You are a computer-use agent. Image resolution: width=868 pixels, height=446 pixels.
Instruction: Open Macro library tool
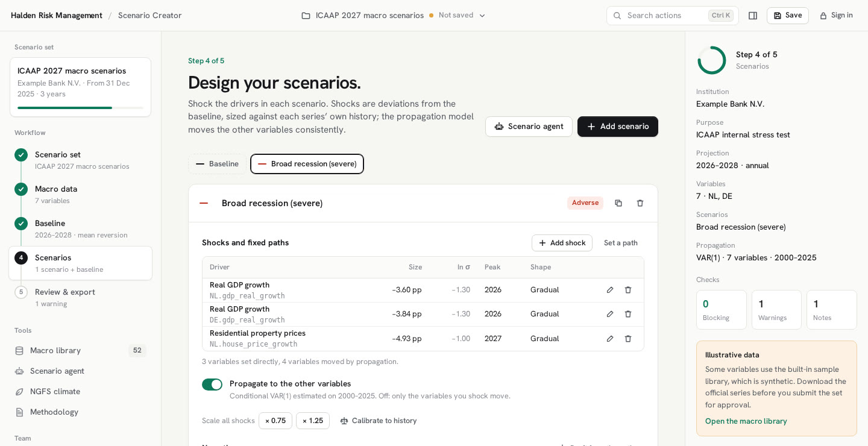pos(80,351)
